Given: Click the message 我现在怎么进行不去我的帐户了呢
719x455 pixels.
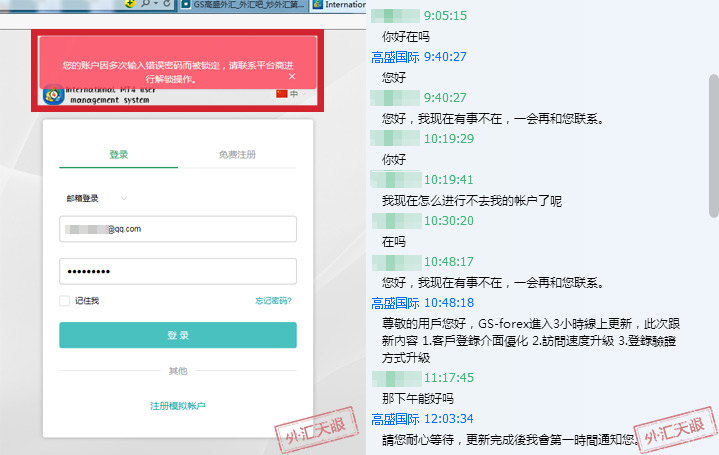Looking at the screenshot, I should [x=471, y=201].
